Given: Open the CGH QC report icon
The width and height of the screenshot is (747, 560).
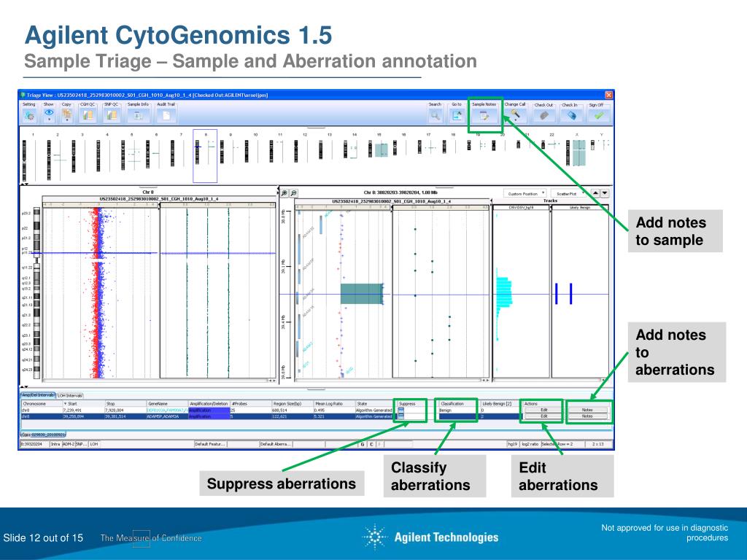Looking at the screenshot, I should tap(88, 115).
